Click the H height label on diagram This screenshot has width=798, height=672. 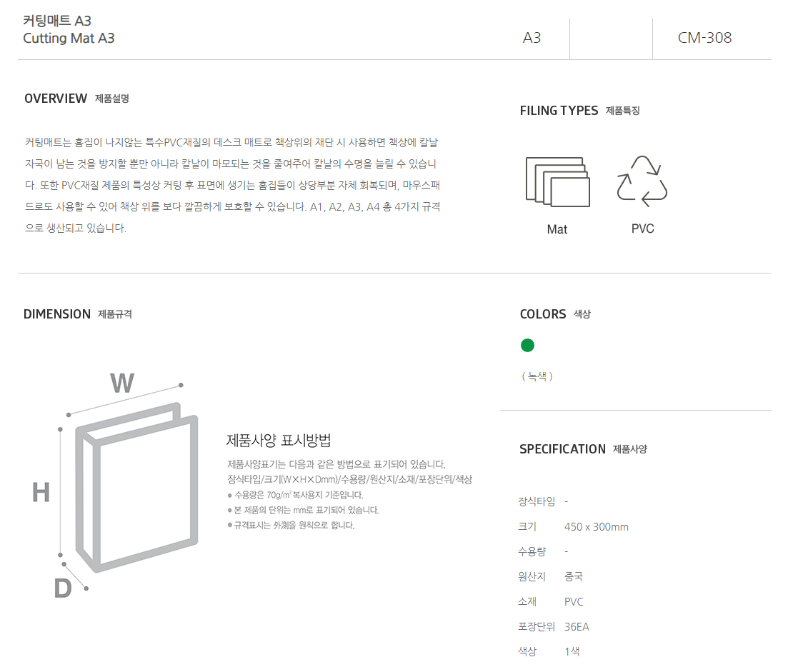click(x=41, y=492)
